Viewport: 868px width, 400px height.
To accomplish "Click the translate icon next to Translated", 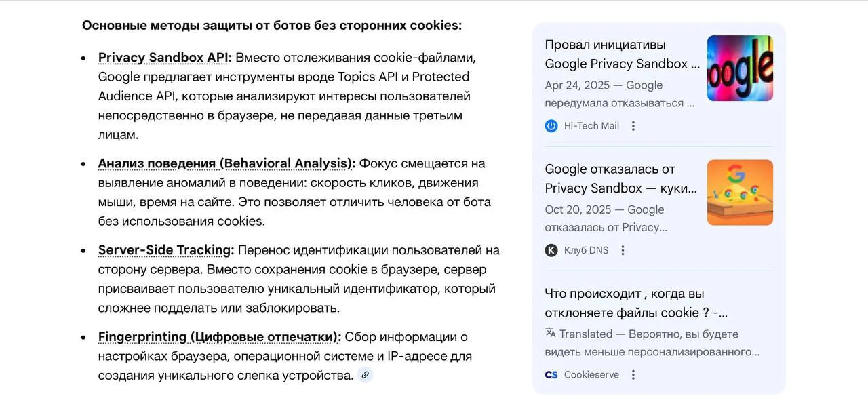I will pos(550,334).
